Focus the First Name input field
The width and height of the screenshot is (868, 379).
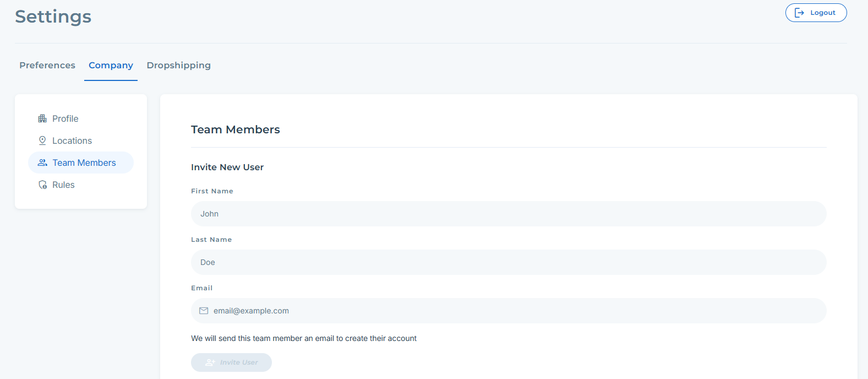point(509,214)
